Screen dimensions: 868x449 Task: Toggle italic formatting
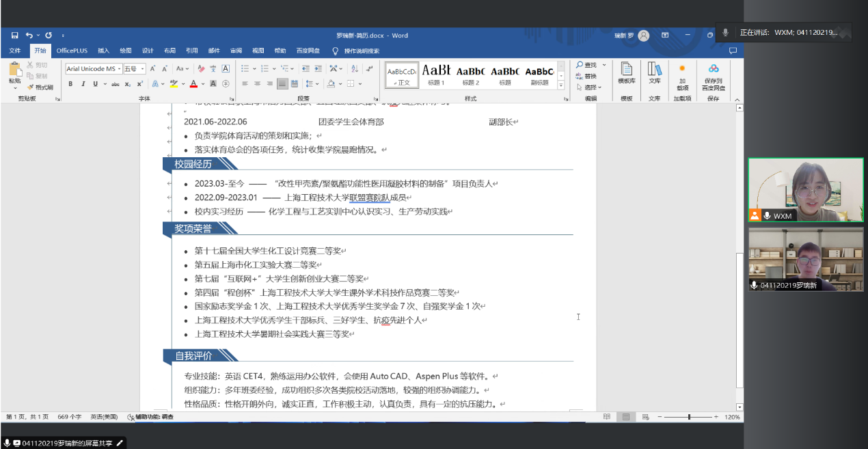[x=83, y=84]
